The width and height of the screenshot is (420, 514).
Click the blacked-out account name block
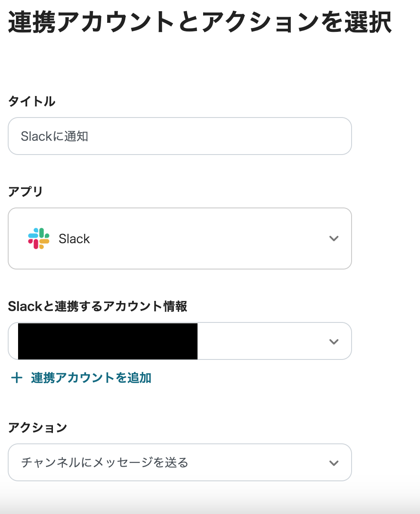108,341
